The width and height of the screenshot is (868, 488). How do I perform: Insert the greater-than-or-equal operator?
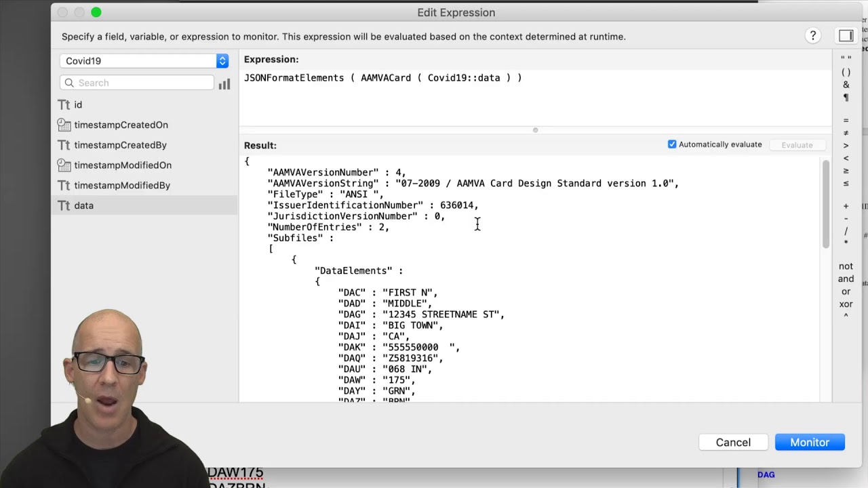tap(846, 171)
